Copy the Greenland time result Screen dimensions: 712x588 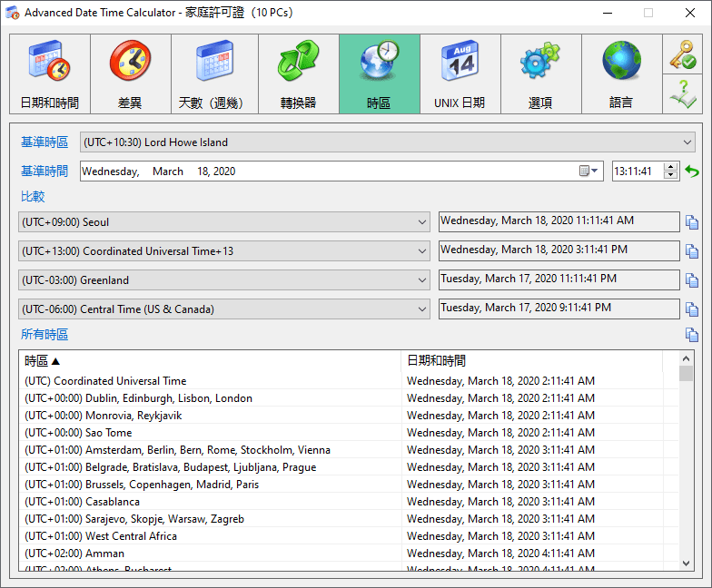point(692,280)
